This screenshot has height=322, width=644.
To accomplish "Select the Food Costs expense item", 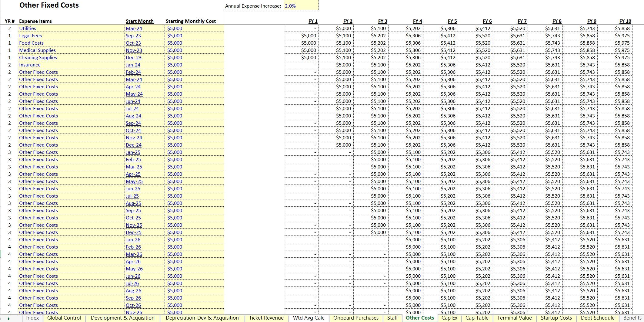I will (x=71, y=43).
